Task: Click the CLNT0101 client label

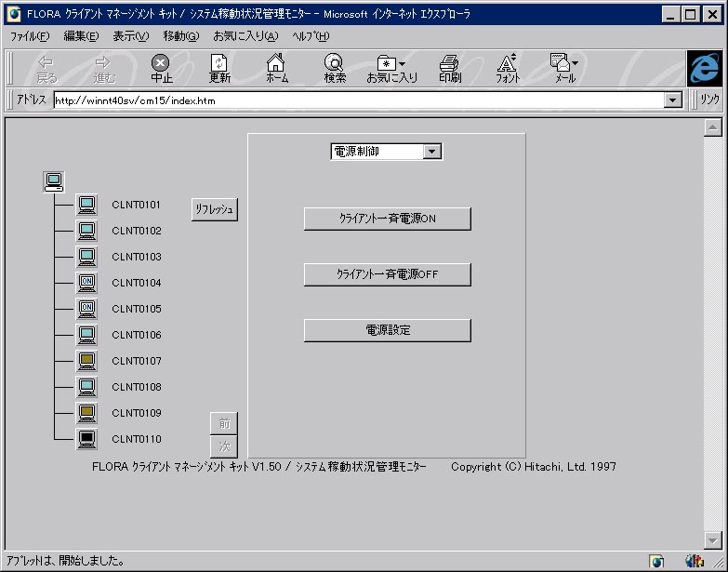Action: 136,205
